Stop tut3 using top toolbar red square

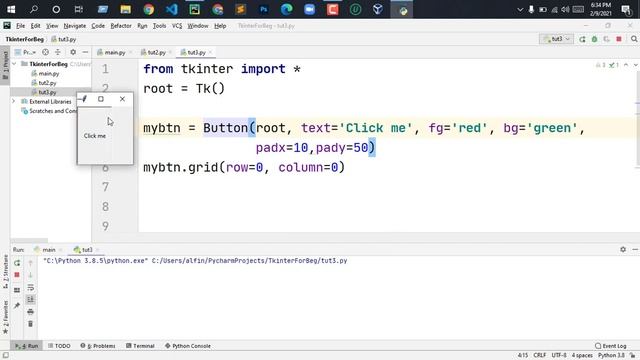pos(619,39)
